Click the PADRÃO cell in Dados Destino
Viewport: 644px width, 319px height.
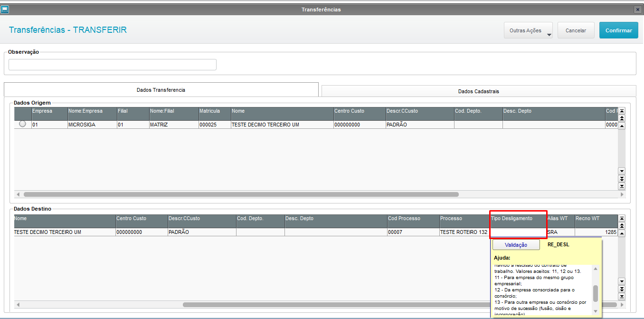click(x=201, y=232)
